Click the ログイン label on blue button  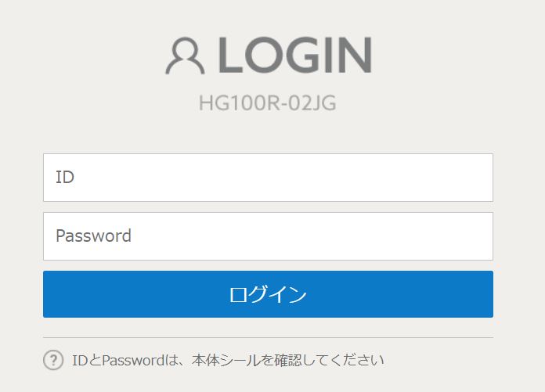[x=268, y=294]
